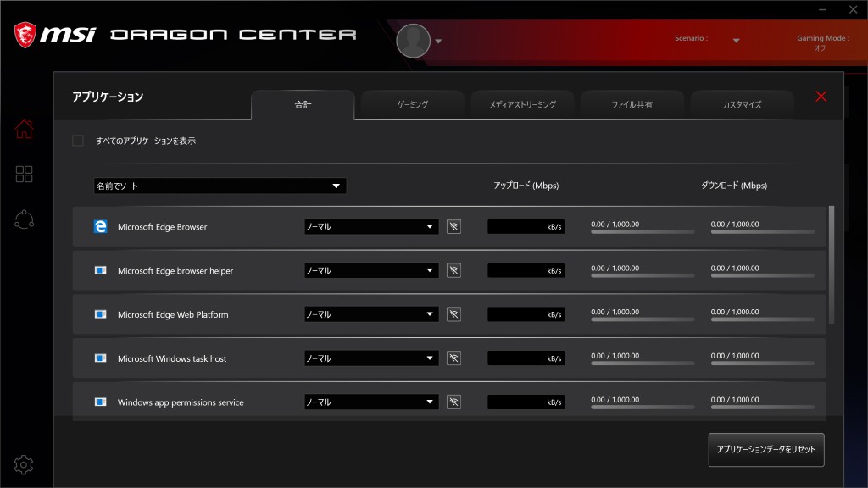Open the Home sidebar icon
Image resolution: width=868 pixels, height=488 pixels.
tap(24, 129)
